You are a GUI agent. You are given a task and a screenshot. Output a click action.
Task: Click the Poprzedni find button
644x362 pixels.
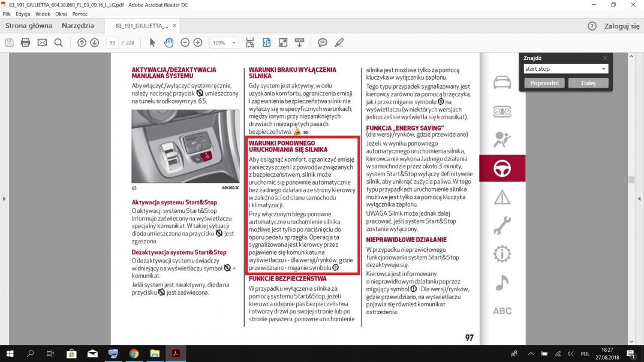(x=544, y=83)
